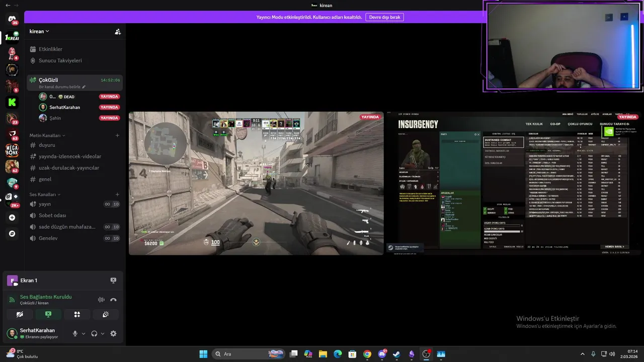This screenshot has width=644, height=362.
Task: Invite people to kirean server icon
Action: click(x=118, y=32)
